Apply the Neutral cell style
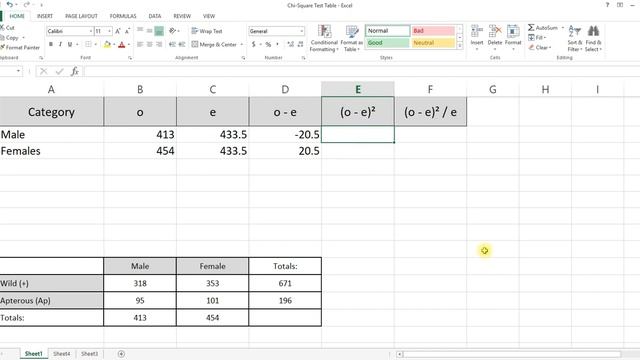This screenshot has width=640, height=360. click(433, 43)
